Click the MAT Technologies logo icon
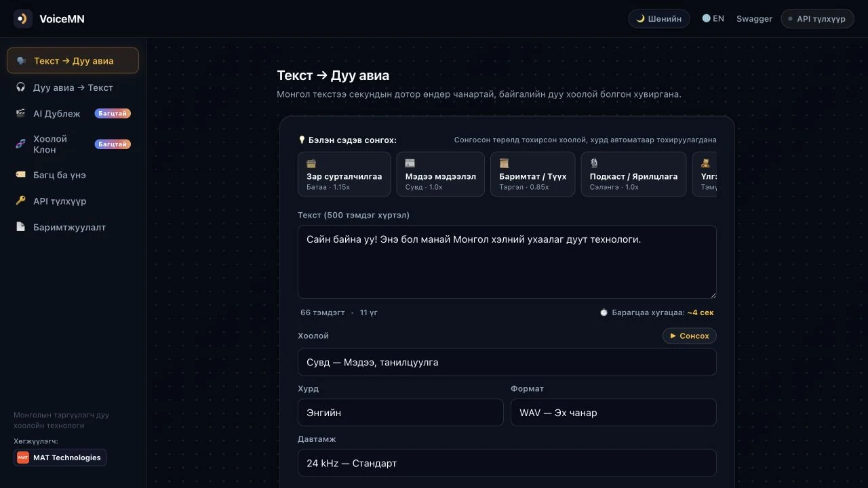 pos(23,457)
